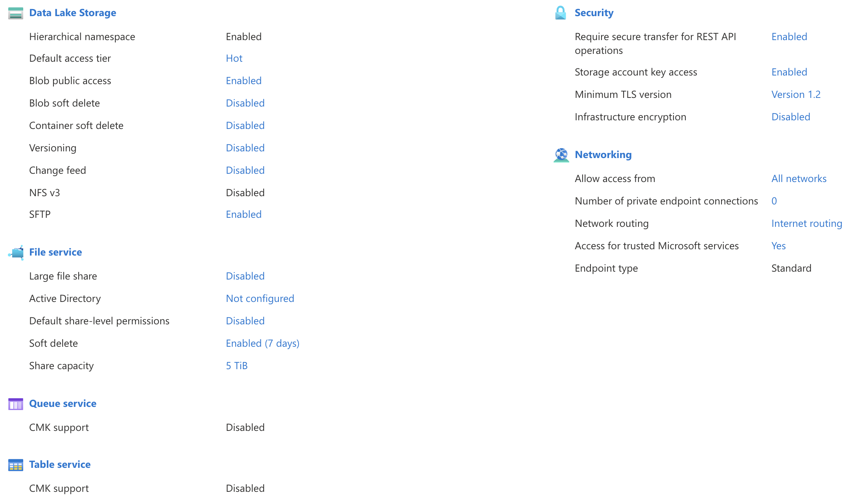The image size is (860, 504).
Task: Click the Networking globe icon
Action: [561, 155]
